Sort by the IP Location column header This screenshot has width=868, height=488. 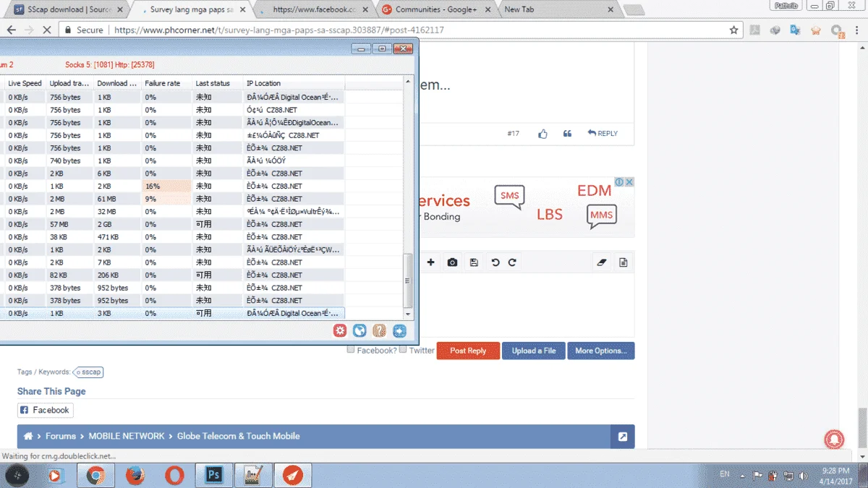click(x=294, y=83)
